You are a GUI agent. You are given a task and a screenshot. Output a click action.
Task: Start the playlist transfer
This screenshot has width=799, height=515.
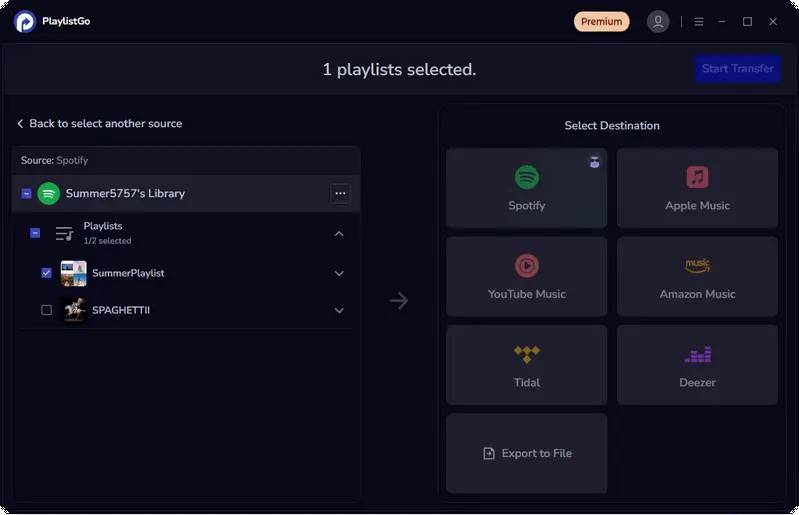coord(737,68)
